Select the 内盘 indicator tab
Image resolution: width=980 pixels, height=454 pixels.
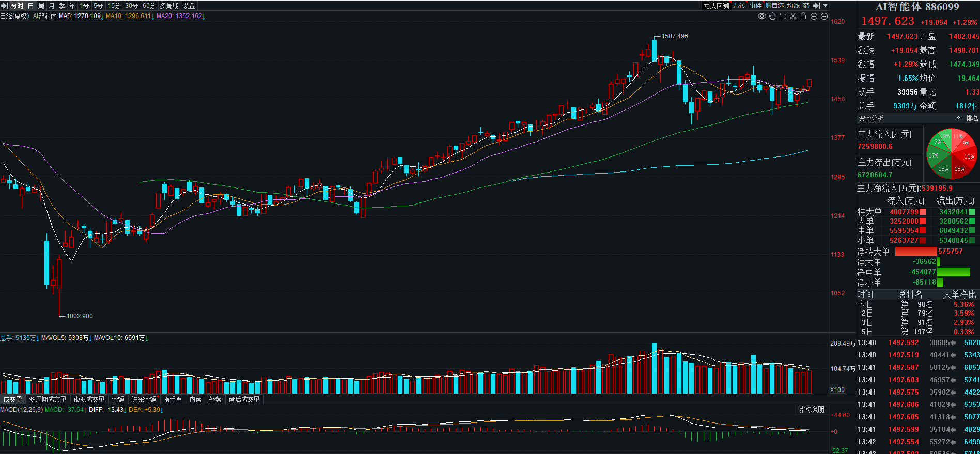coord(196,399)
